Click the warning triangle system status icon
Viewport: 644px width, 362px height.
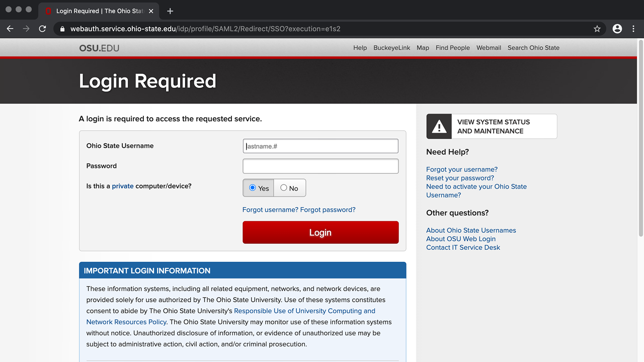click(x=439, y=126)
